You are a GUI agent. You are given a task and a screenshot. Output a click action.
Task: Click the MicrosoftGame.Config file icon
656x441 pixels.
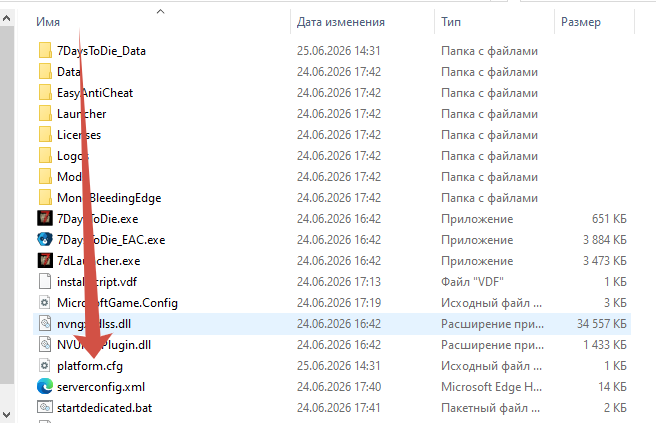45,302
